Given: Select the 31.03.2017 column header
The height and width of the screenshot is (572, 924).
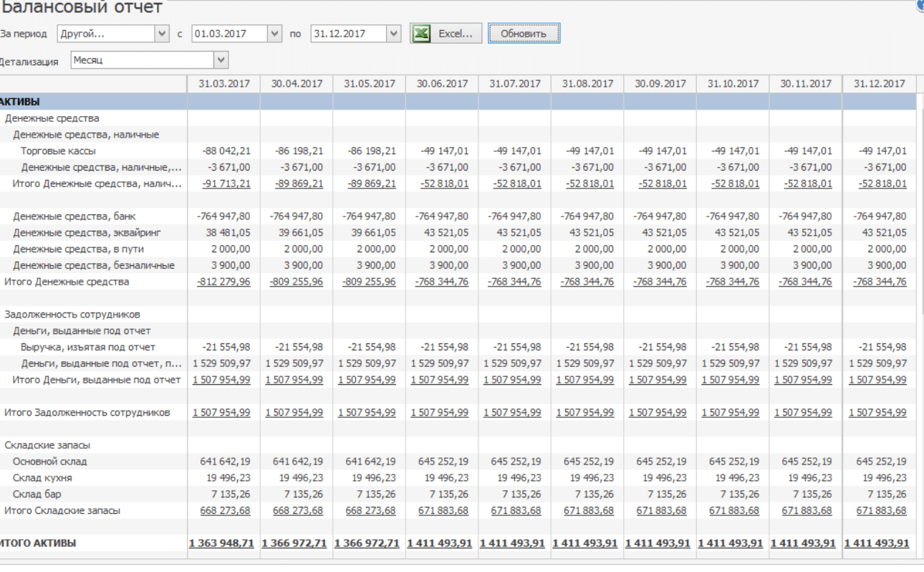Looking at the screenshot, I should [x=224, y=84].
